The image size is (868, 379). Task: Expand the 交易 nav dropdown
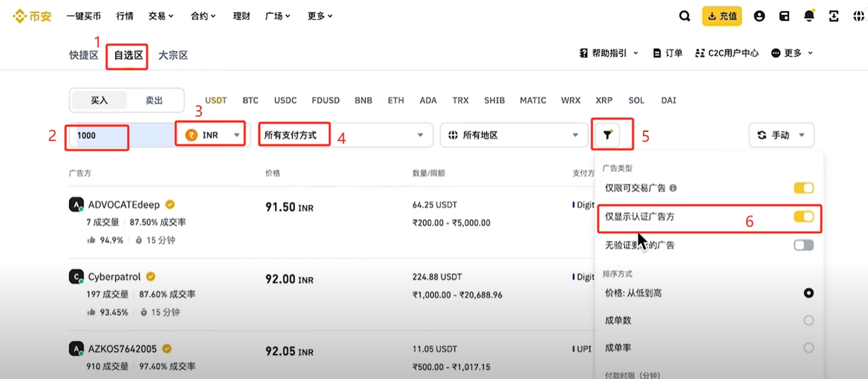(161, 16)
